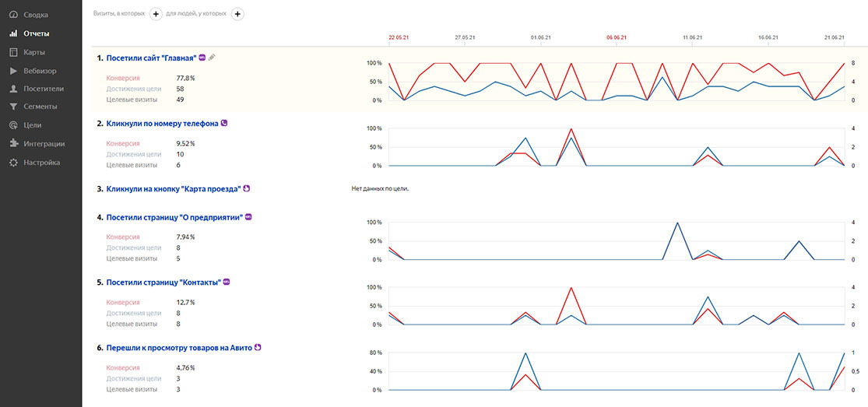Open goal link Посетили страницу "О предприятии"

coord(174,218)
